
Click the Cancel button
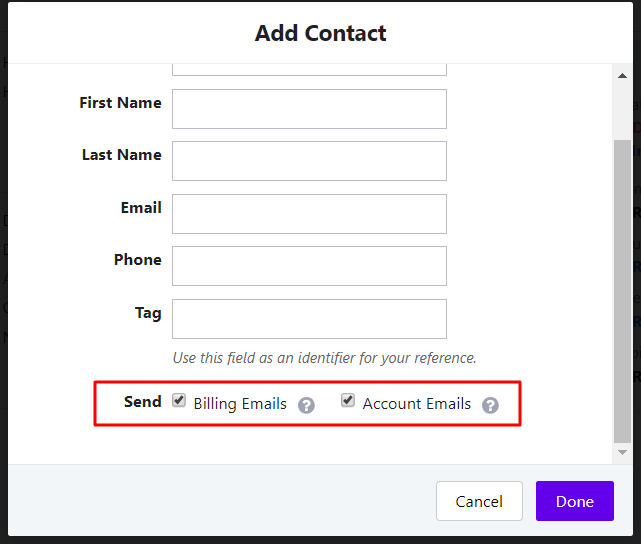point(479,501)
